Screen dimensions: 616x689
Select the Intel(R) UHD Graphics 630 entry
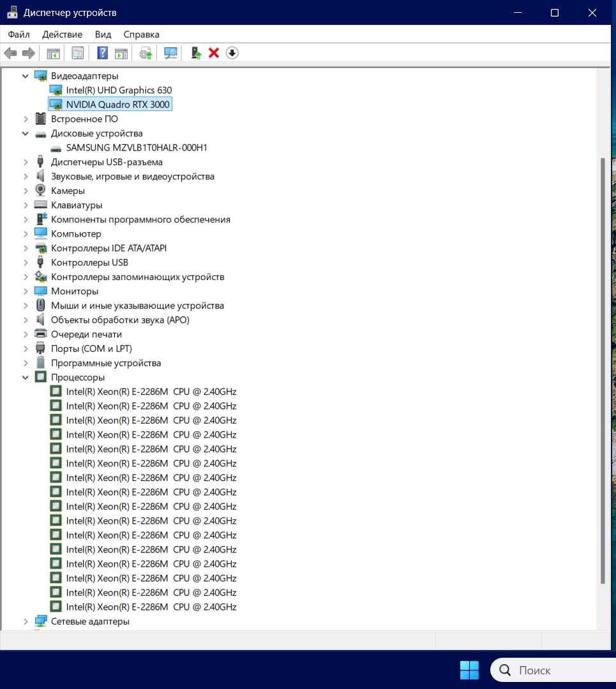pos(119,90)
